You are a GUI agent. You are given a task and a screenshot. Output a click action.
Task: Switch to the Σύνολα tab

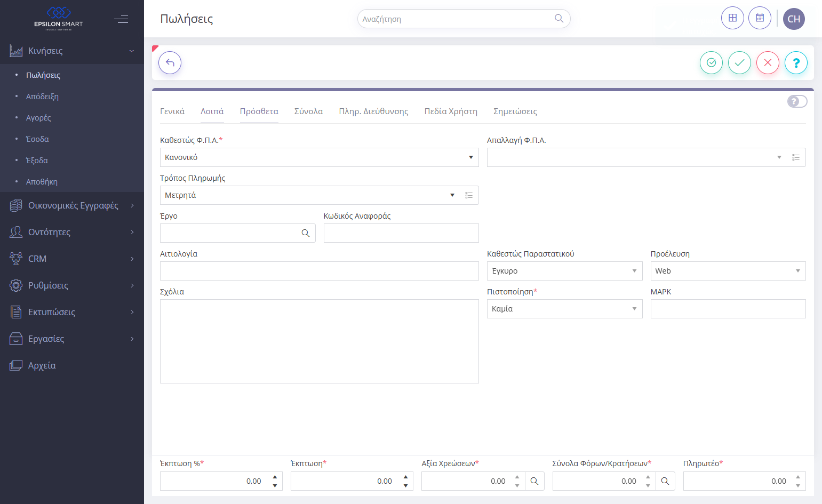click(308, 111)
